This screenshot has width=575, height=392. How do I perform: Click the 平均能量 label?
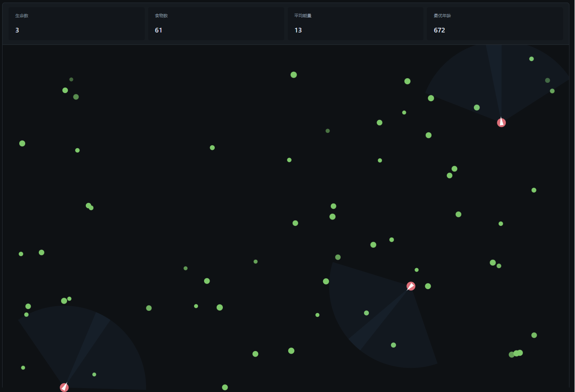click(303, 16)
